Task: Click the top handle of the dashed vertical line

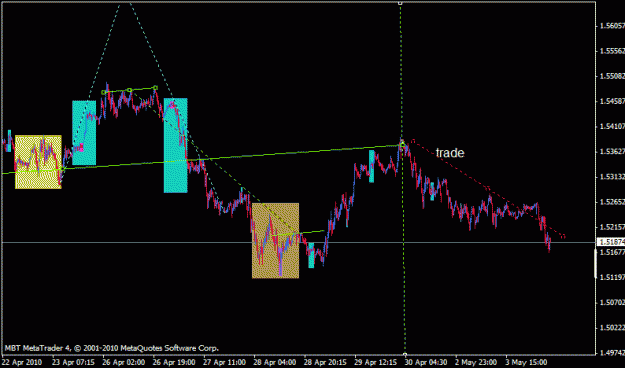Action: pos(400,2)
